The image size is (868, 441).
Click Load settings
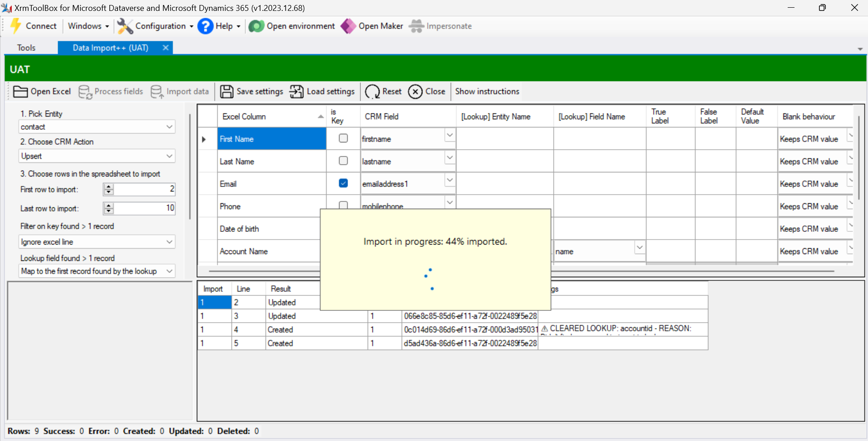click(x=322, y=91)
